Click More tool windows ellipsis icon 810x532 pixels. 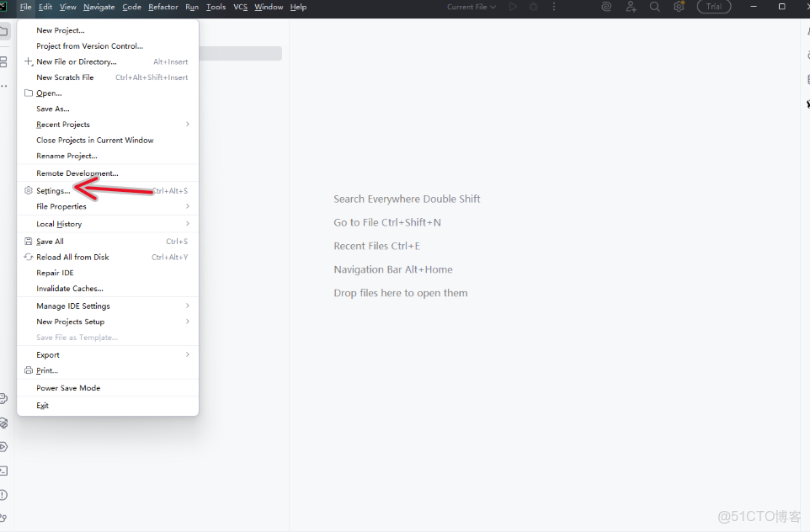3,86
